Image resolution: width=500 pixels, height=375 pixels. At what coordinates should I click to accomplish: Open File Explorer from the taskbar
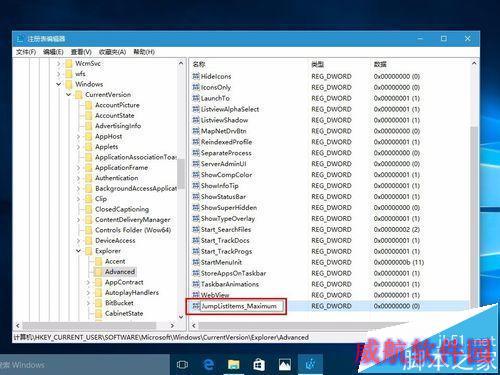pos(234,365)
